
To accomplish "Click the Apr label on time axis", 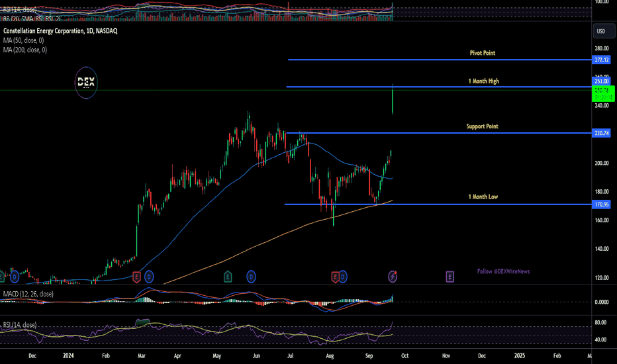I will coord(177,356).
